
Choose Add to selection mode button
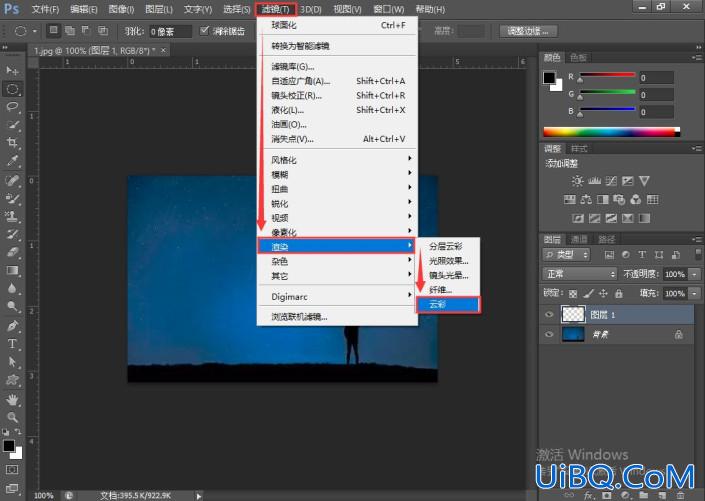(70, 31)
